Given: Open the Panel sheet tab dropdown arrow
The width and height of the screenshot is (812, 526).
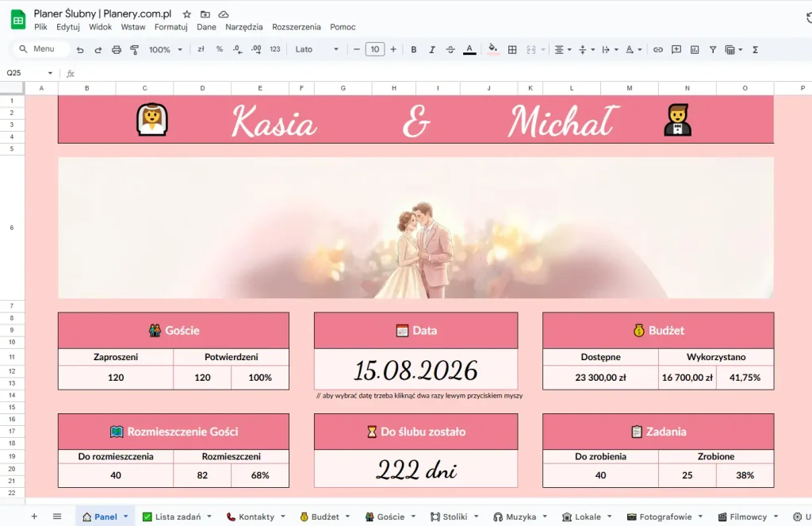Looking at the screenshot, I should 125,516.
